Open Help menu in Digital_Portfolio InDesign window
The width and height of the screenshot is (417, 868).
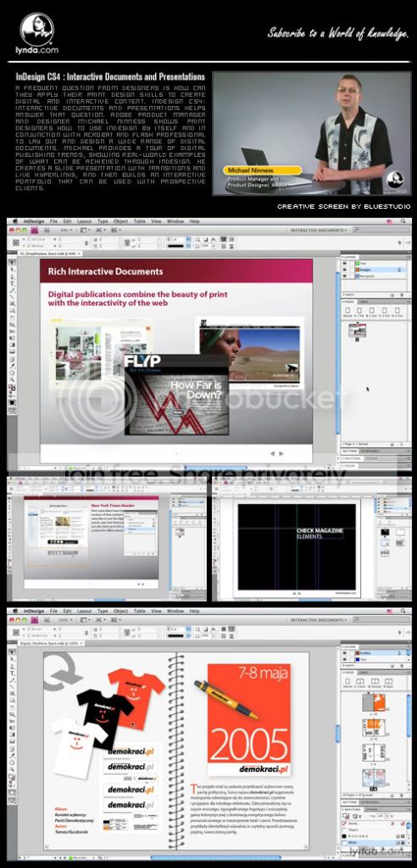pos(194,611)
